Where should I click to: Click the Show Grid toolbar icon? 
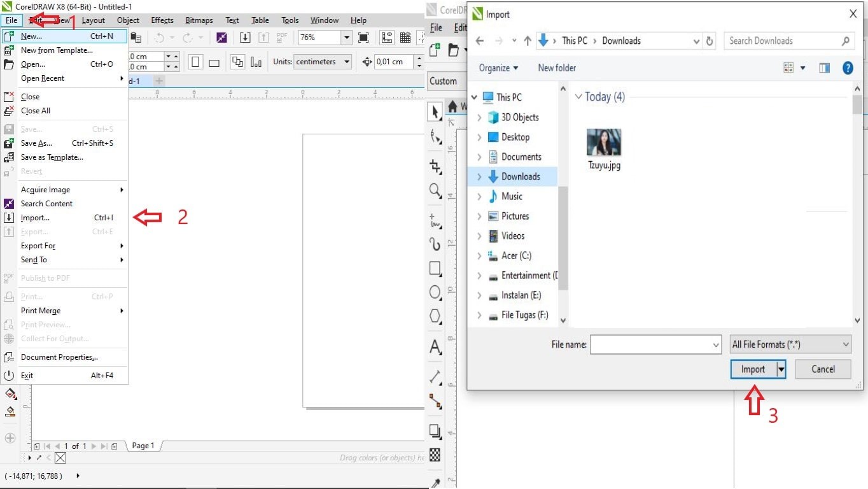point(405,38)
